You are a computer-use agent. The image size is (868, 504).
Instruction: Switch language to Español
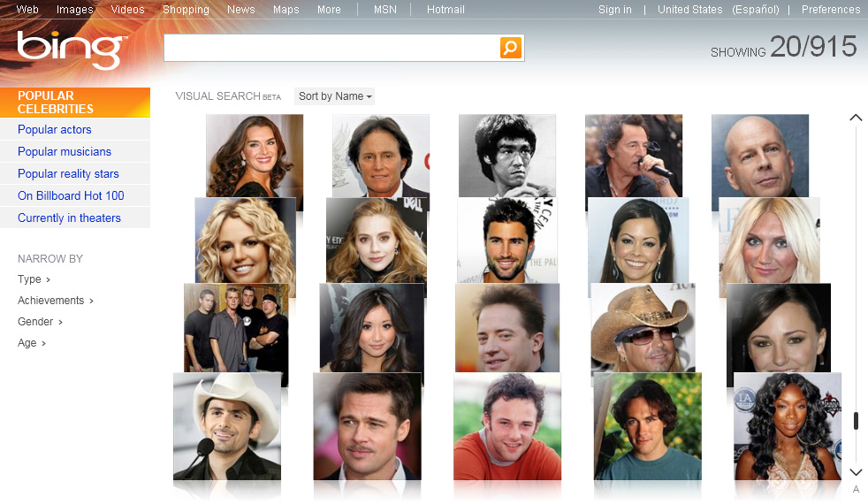click(755, 10)
